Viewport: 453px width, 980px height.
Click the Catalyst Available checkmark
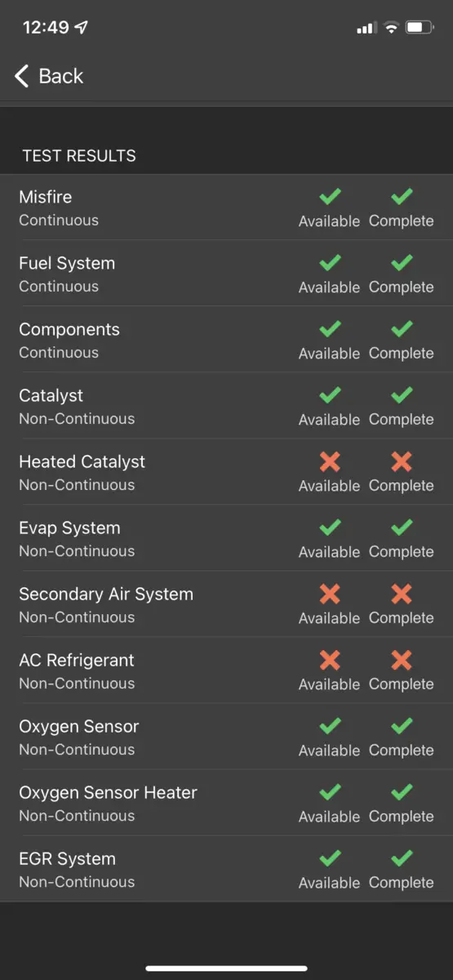(x=330, y=395)
